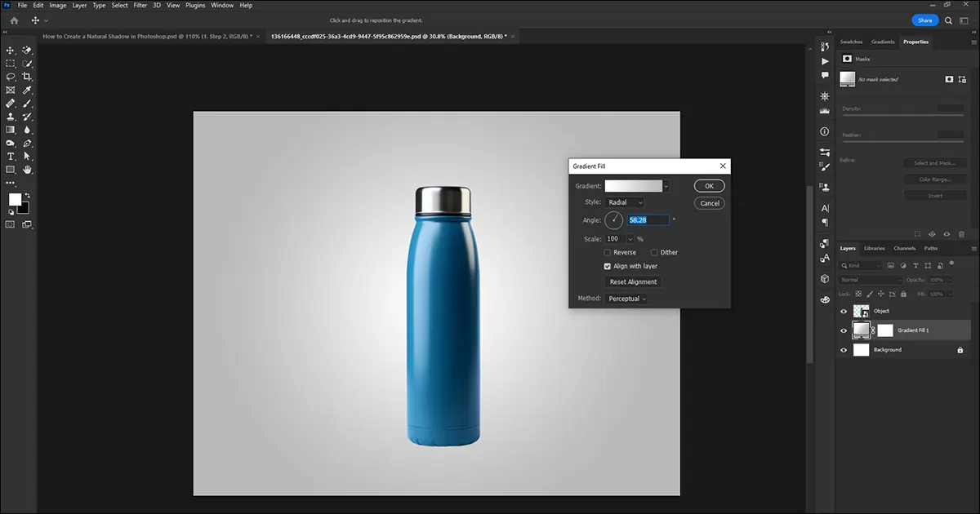This screenshot has height=514, width=980.
Task: Select the Move tool in the toolbar
Action: (11, 51)
